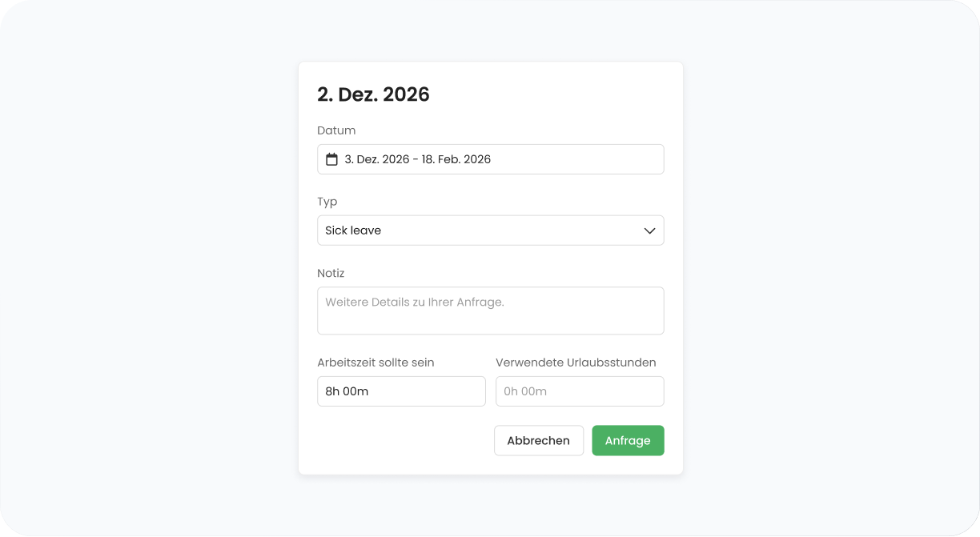Click the Sick leave selected value text
The image size is (980, 537).
click(x=353, y=230)
